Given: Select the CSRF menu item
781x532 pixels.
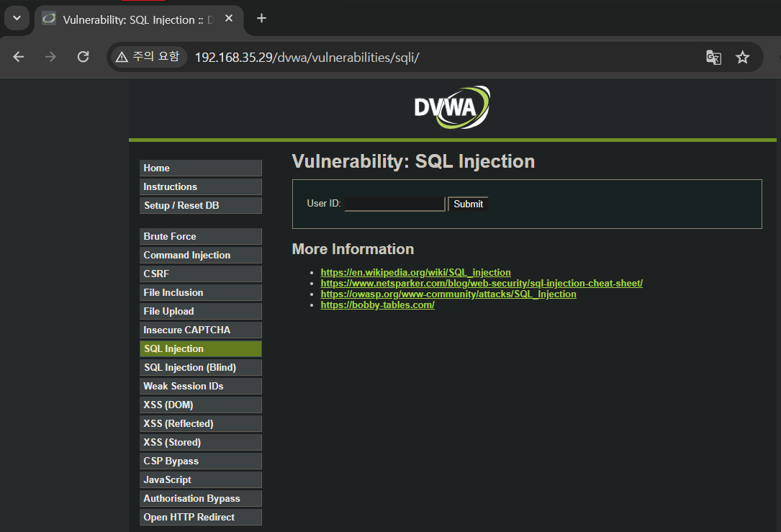Looking at the screenshot, I should click(x=201, y=274).
